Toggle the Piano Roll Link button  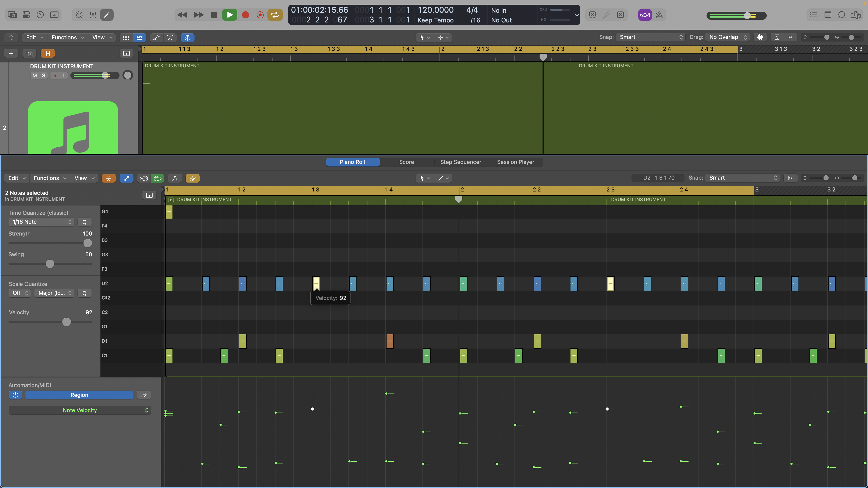click(x=192, y=178)
